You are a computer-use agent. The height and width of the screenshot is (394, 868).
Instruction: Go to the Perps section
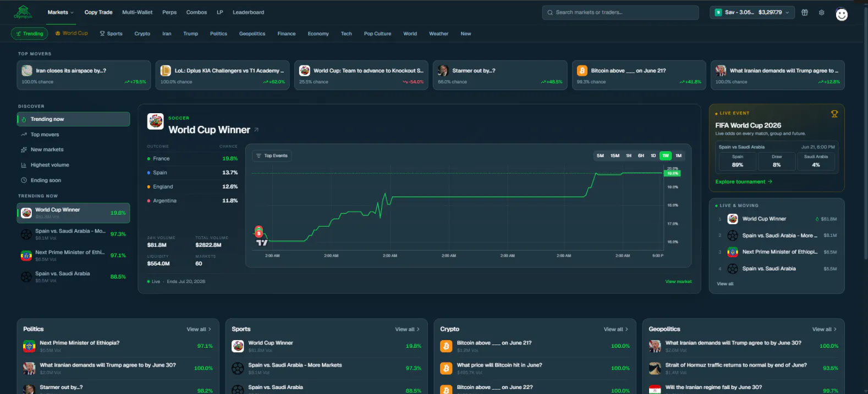click(169, 12)
